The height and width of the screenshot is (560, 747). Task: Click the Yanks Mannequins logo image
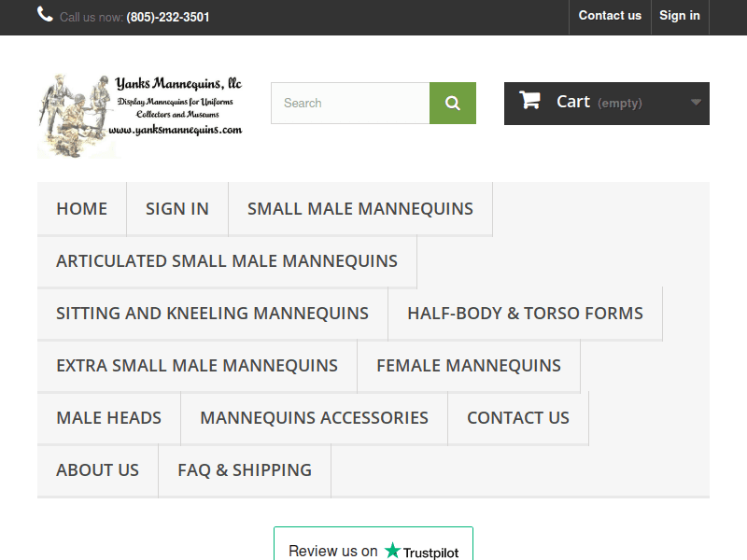[x=140, y=115]
